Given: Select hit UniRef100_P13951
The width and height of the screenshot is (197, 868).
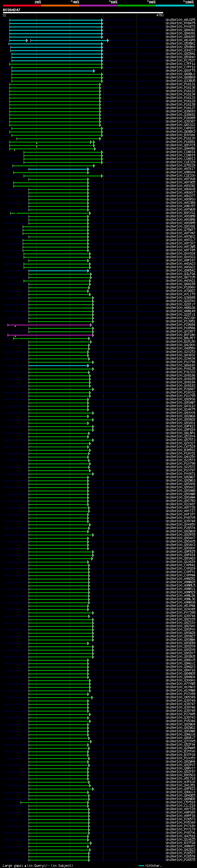Looking at the screenshot, I should (180, 321).
